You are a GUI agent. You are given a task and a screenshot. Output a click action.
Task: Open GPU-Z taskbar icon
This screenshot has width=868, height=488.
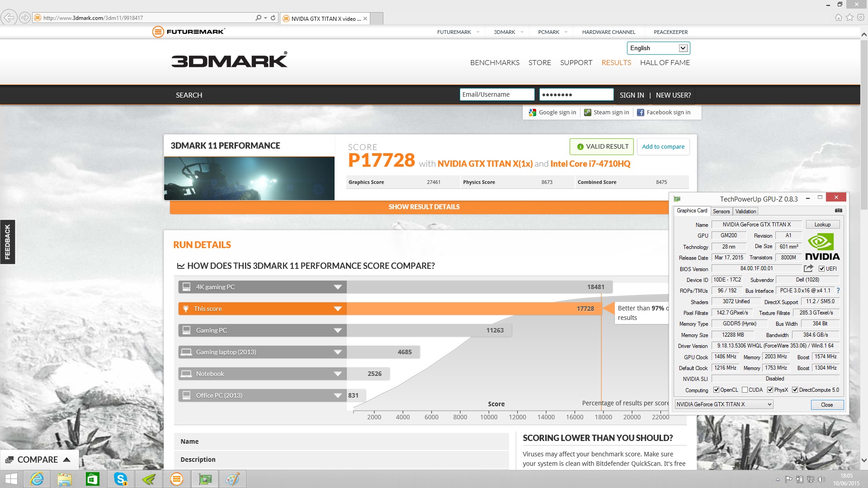tap(205, 479)
